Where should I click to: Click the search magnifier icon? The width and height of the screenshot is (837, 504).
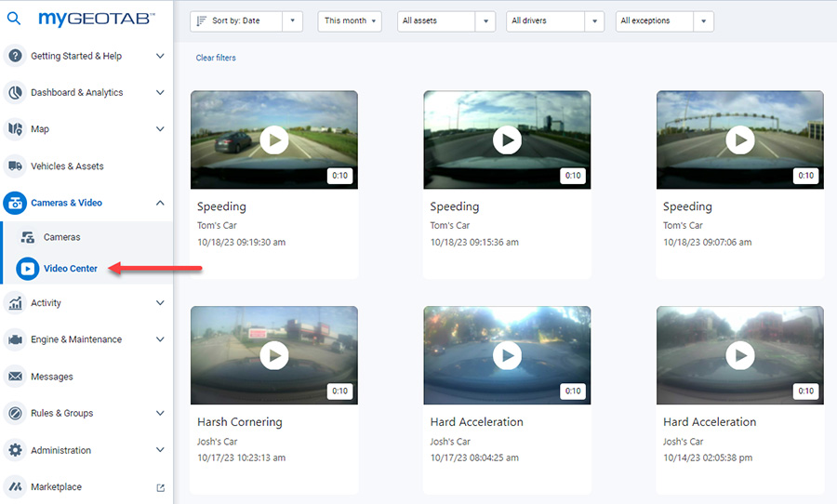[x=14, y=19]
